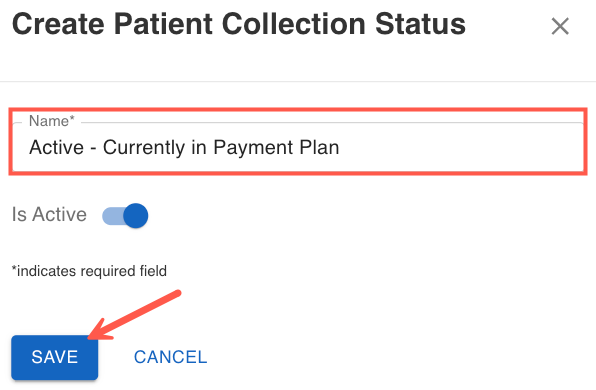Disable the Is Active status toggle

click(125, 216)
